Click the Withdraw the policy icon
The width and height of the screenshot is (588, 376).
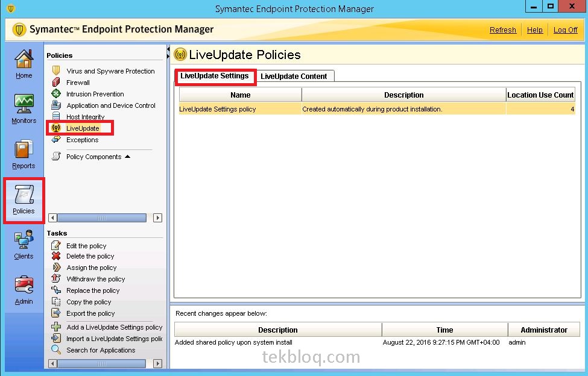(x=56, y=278)
